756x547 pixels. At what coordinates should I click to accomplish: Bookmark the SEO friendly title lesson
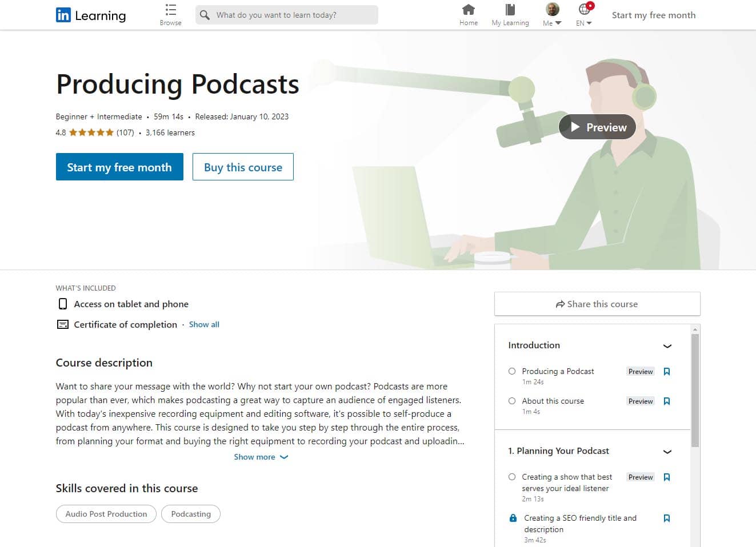(666, 518)
